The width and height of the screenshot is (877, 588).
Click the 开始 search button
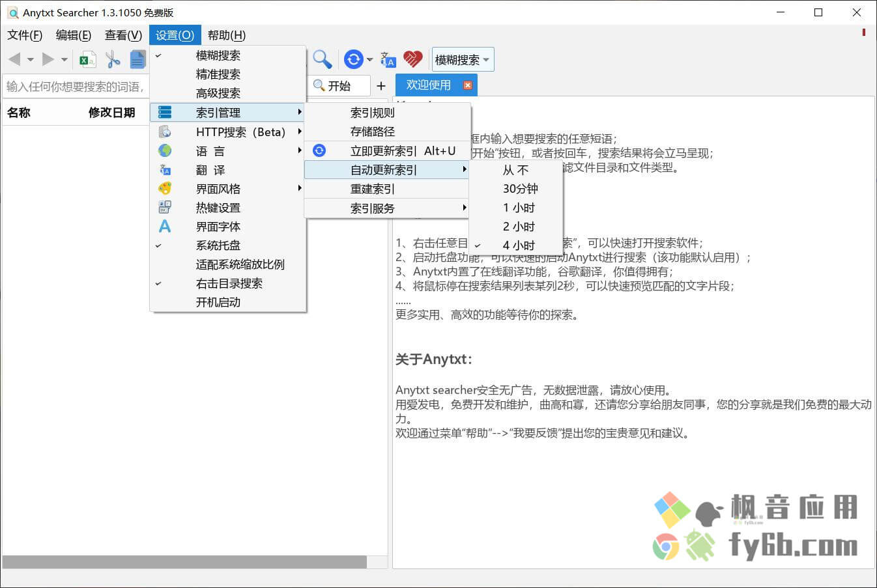pyautogui.click(x=338, y=86)
